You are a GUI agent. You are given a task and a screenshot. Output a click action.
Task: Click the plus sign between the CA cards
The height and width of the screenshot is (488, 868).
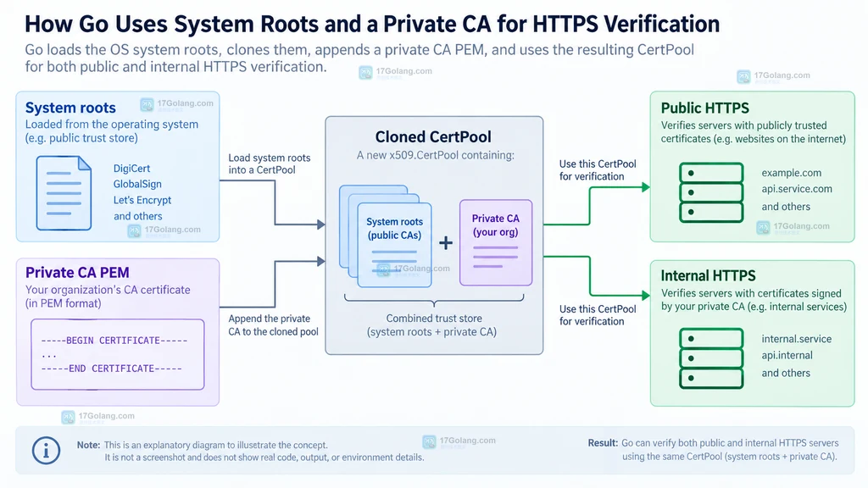click(x=446, y=243)
